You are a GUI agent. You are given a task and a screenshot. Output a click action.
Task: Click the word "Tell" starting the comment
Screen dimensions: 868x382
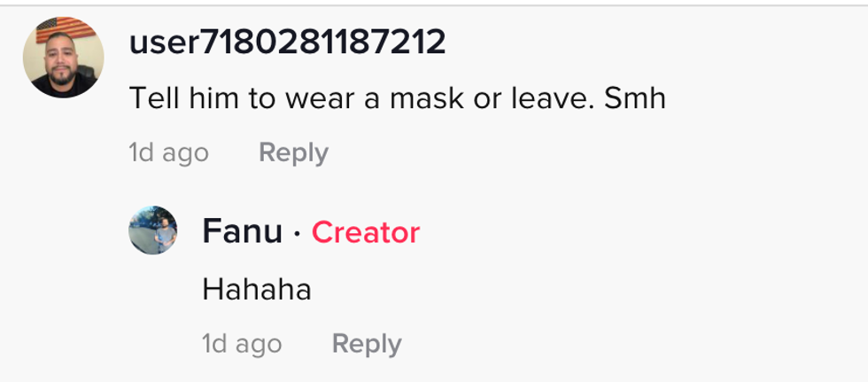click(x=154, y=97)
